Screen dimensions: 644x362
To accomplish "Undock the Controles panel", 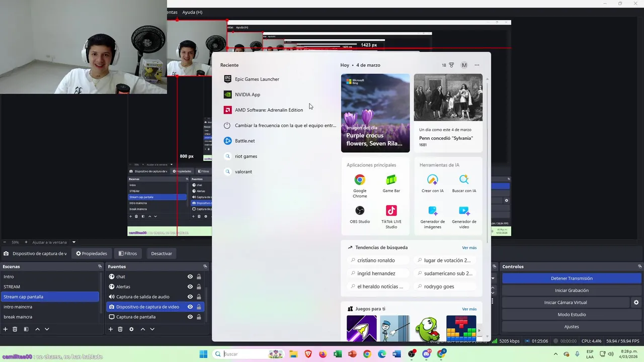I will [639, 266].
